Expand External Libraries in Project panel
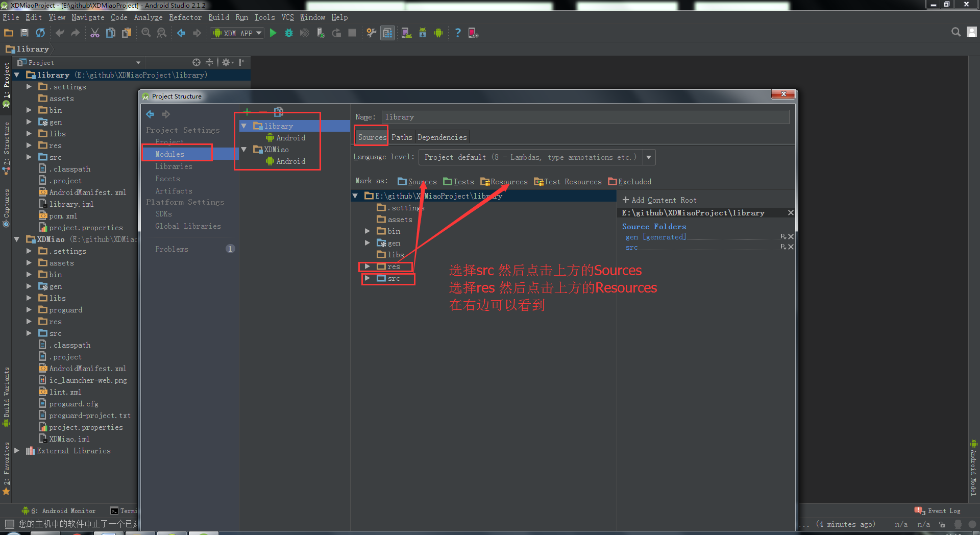Viewport: 980px width, 535px height. 17,451
